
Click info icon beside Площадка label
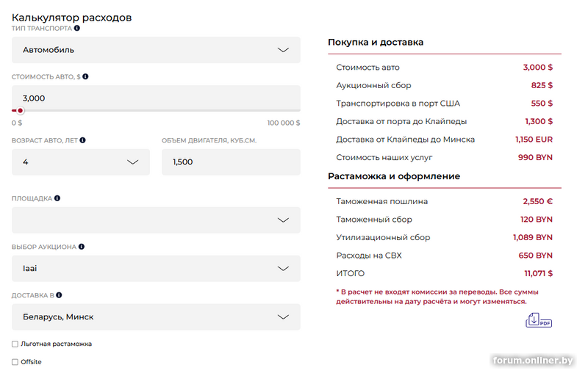pyautogui.click(x=57, y=198)
